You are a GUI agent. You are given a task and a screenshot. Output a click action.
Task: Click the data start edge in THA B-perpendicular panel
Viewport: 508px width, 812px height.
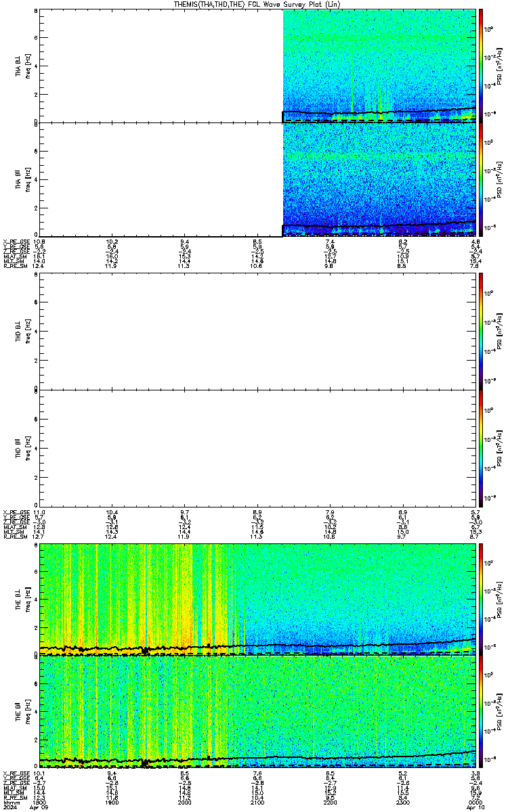tap(282, 66)
